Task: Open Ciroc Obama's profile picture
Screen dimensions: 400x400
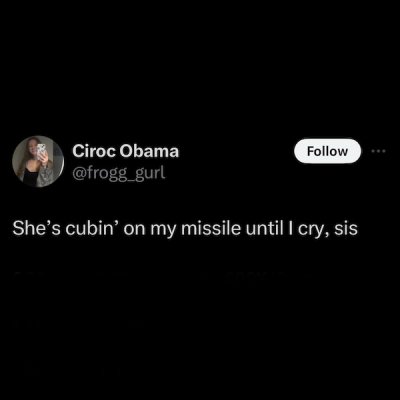Action: pyautogui.click(x=38, y=161)
